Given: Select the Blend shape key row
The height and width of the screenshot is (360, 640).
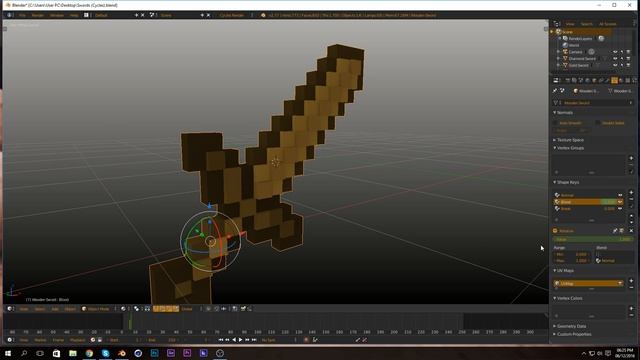Looking at the screenshot, I should pos(588,202).
